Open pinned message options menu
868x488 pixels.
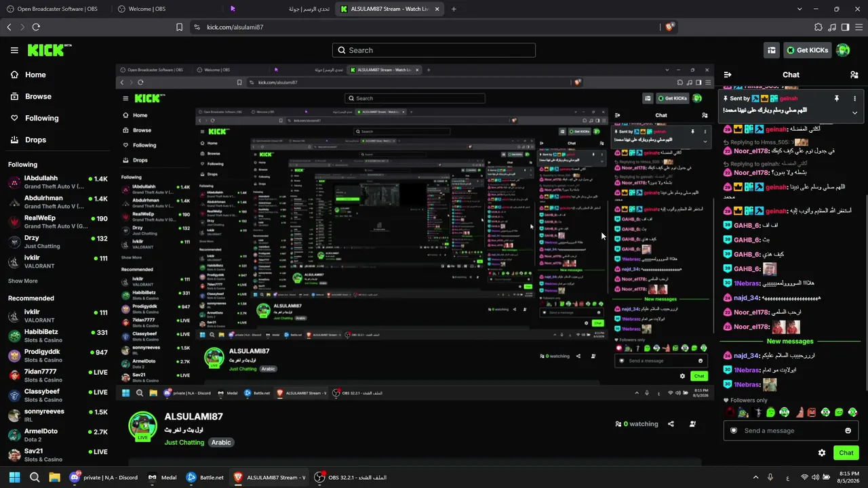coord(854,98)
